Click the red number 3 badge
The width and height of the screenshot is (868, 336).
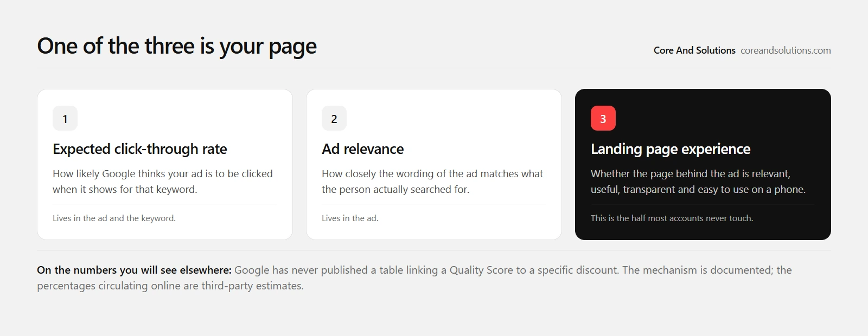tap(603, 118)
